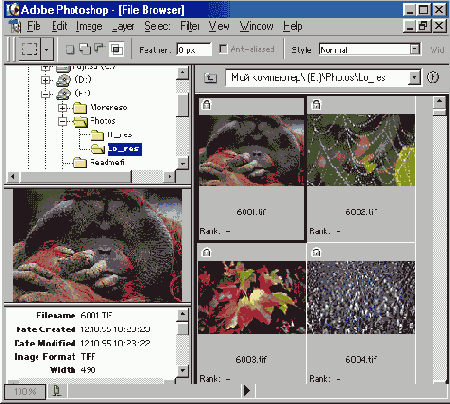The image size is (450, 404).
Task: Click the folder tree scroll-up arrow
Action: (x=183, y=73)
